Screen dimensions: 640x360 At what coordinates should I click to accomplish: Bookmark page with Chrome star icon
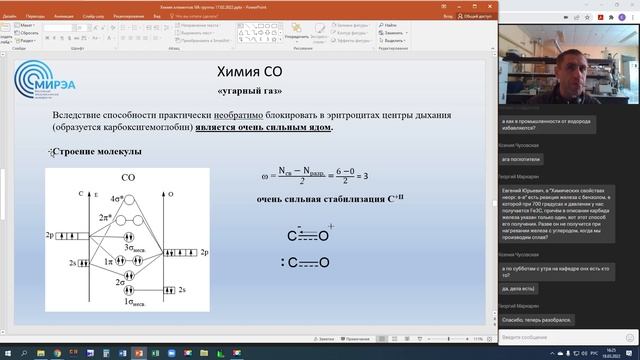click(x=587, y=18)
